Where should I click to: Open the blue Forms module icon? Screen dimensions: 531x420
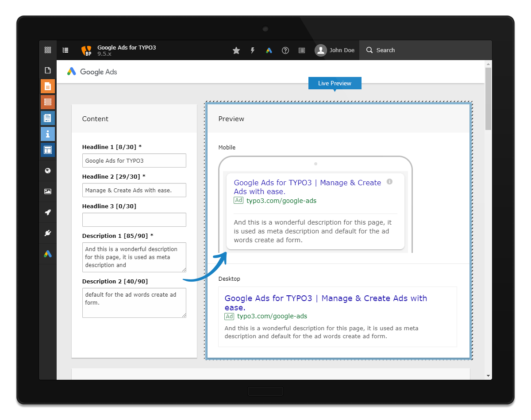(x=48, y=118)
